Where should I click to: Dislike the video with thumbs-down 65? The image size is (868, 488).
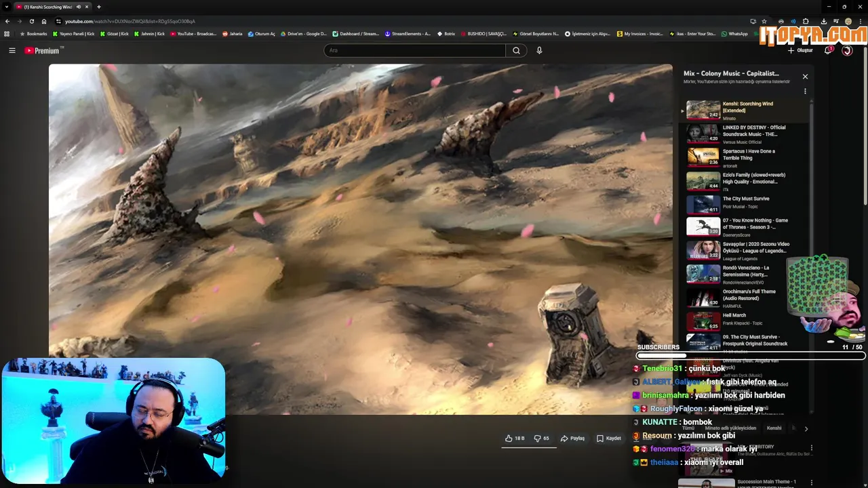542,439
